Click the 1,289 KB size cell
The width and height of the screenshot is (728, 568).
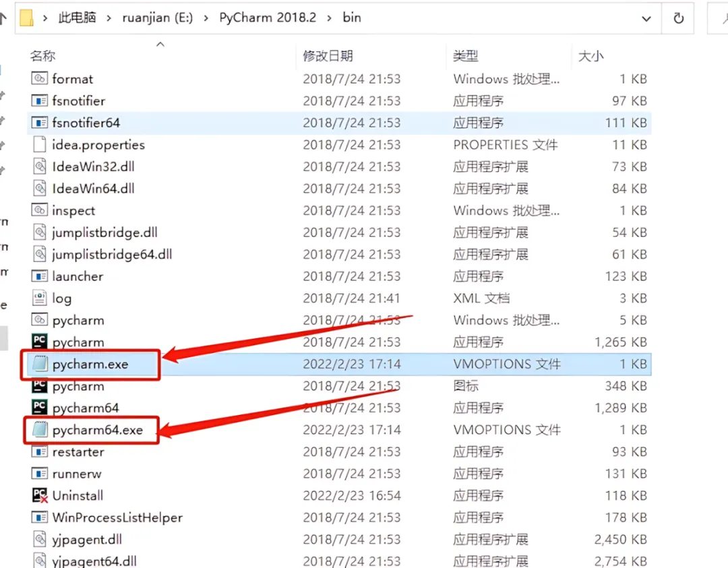(x=620, y=408)
